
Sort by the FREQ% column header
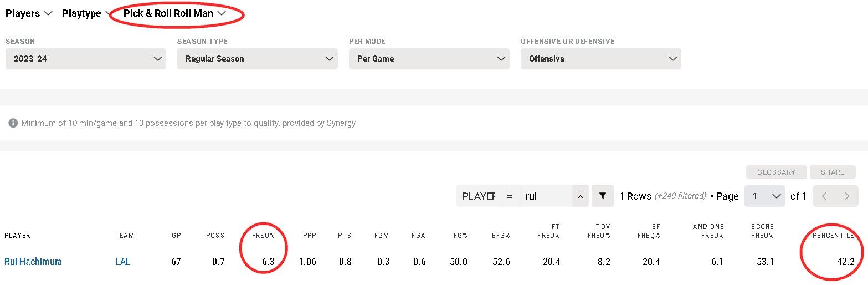263,236
